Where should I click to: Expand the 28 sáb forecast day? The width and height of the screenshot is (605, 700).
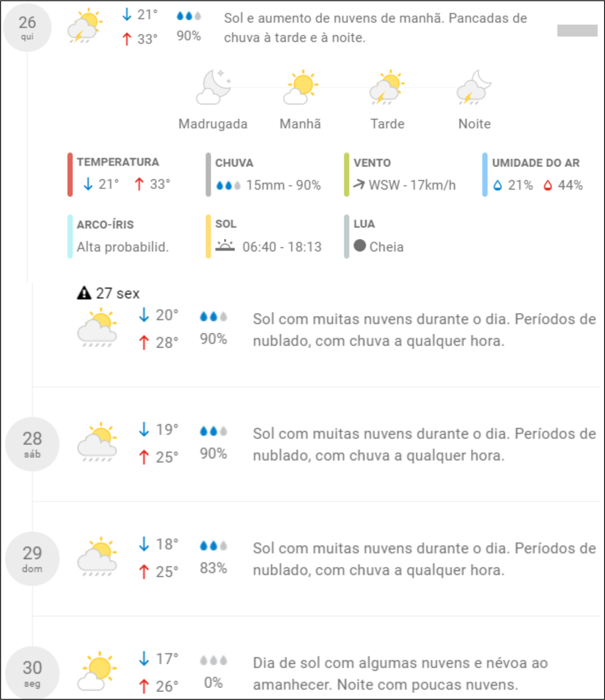pos(32,444)
